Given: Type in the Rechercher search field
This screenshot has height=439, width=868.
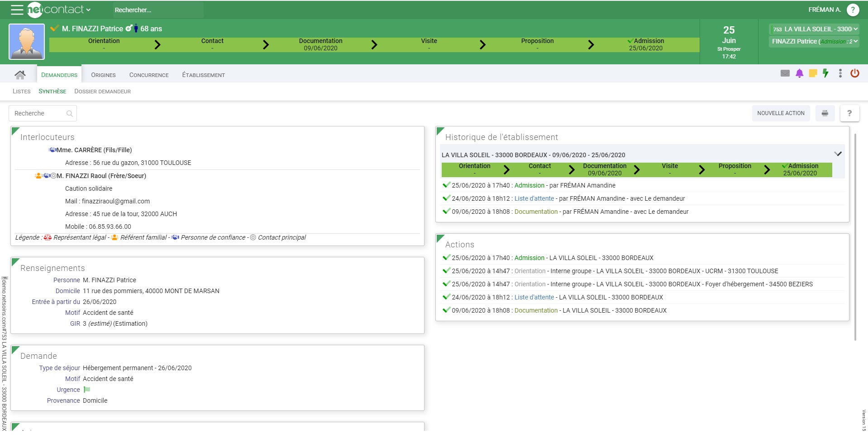Looking at the screenshot, I should tap(158, 10).
